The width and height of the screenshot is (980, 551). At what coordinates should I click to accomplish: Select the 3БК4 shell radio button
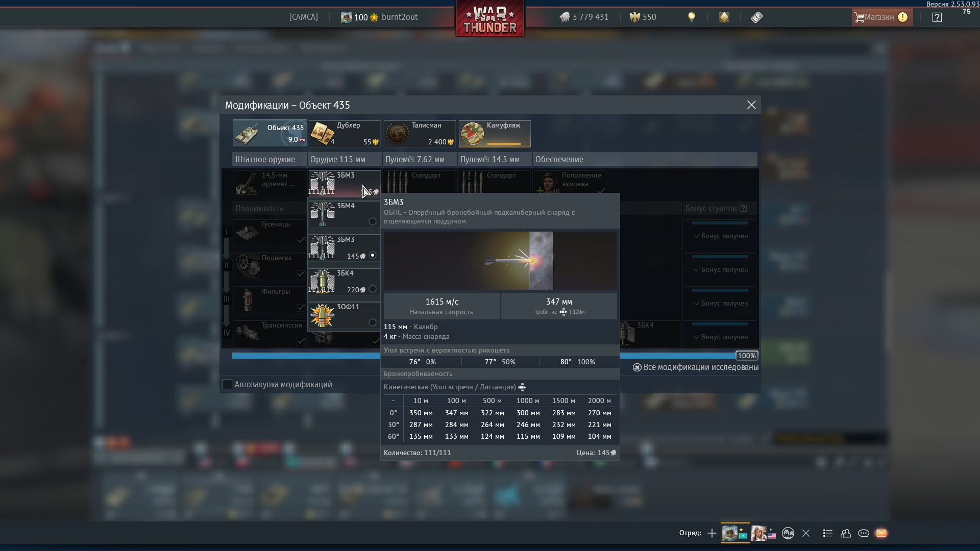pyautogui.click(x=372, y=289)
